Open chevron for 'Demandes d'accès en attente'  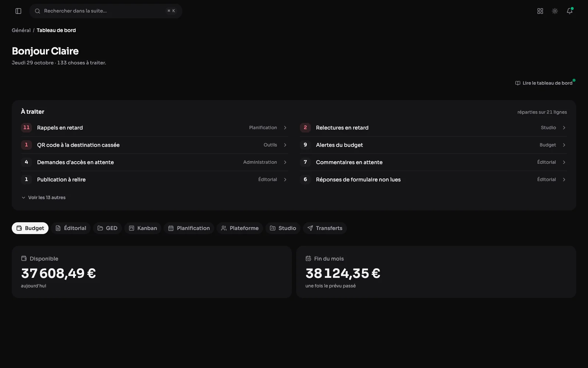(x=285, y=162)
